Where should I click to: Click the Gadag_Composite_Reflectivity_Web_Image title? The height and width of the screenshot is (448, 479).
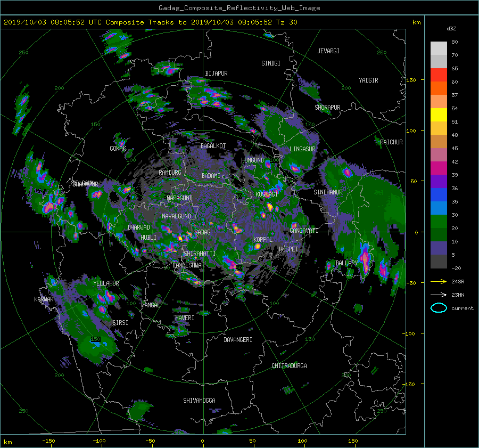coord(239,8)
